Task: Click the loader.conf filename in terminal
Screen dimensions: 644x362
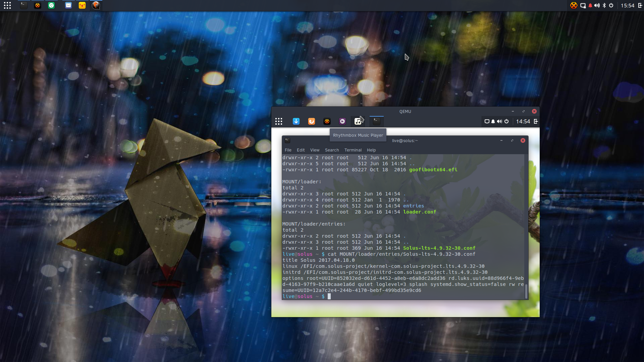Action: click(x=420, y=212)
